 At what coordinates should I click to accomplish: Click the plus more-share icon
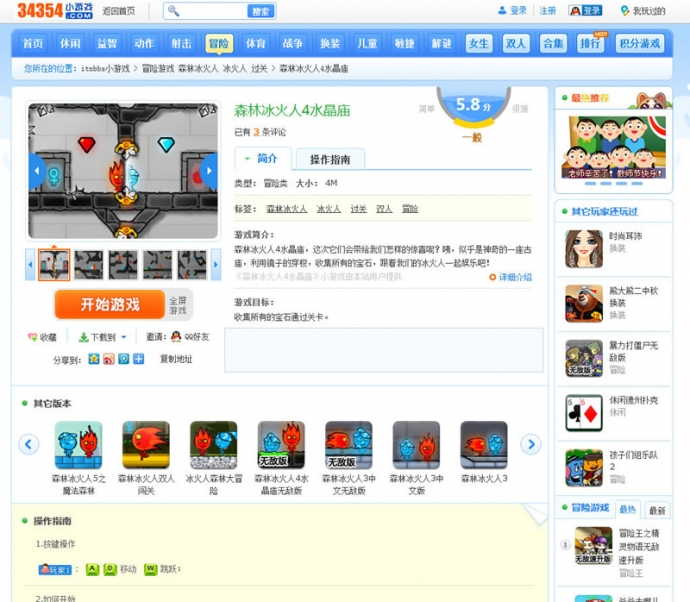pyautogui.click(x=139, y=359)
